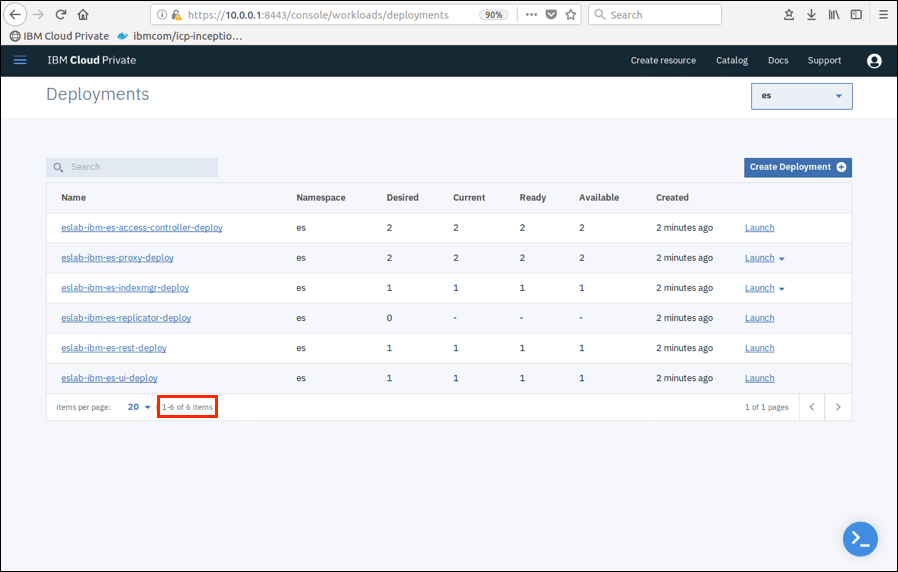Screen dimensions: 898x572
Task: Click the Available column header
Action: click(x=599, y=198)
